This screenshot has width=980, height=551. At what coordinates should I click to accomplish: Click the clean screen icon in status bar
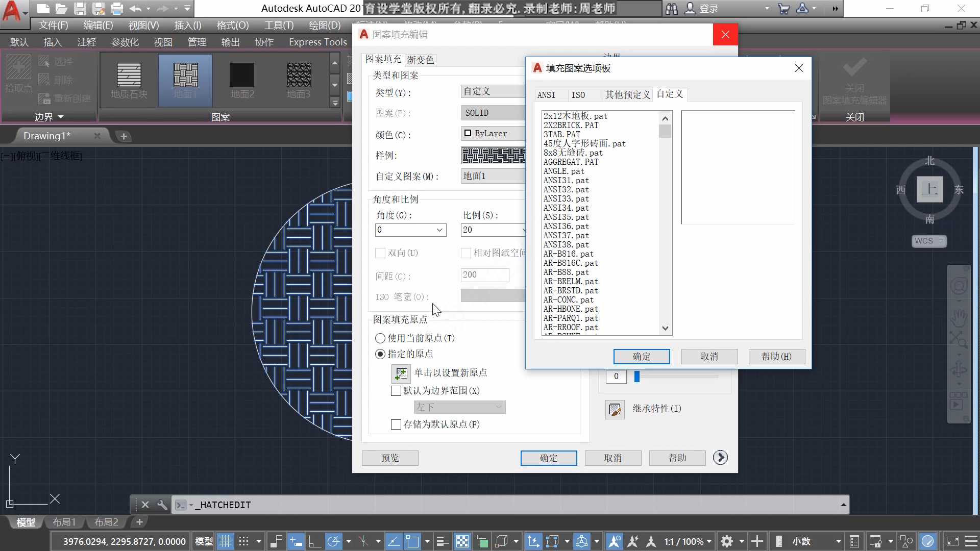coord(952,541)
